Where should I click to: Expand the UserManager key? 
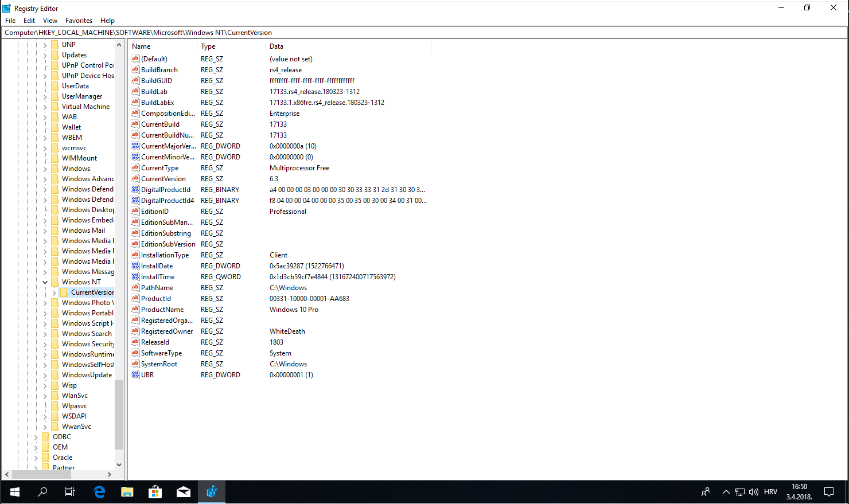pos(45,96)
